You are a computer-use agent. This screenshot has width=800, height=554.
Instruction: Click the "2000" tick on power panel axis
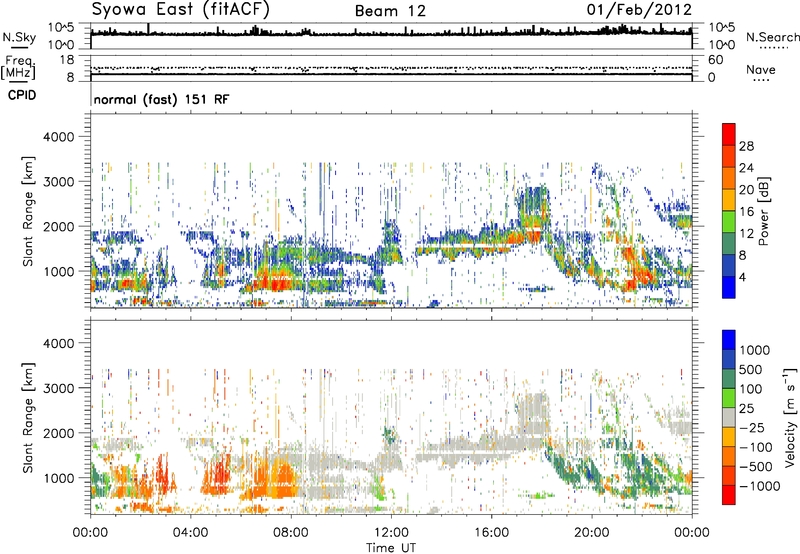pos(59,226)
